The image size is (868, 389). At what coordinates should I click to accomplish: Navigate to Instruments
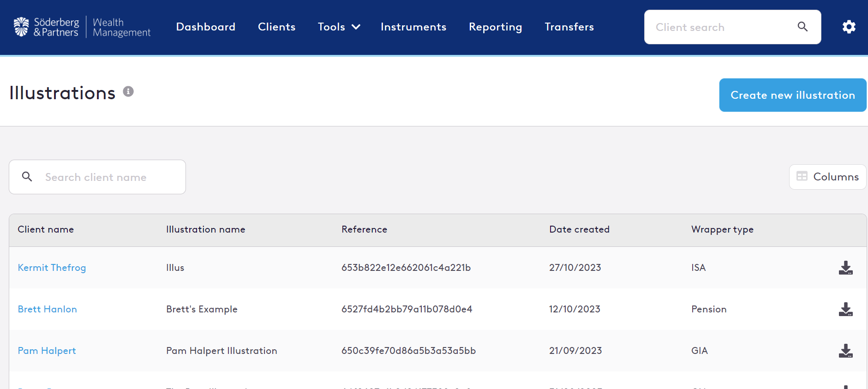pyautogui.click(x=413, y=27)
